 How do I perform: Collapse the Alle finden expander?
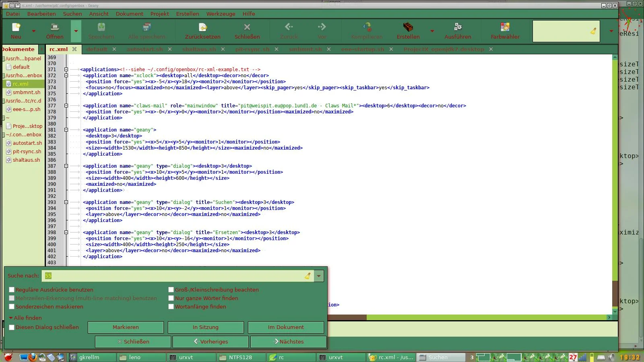coord(11,318)
